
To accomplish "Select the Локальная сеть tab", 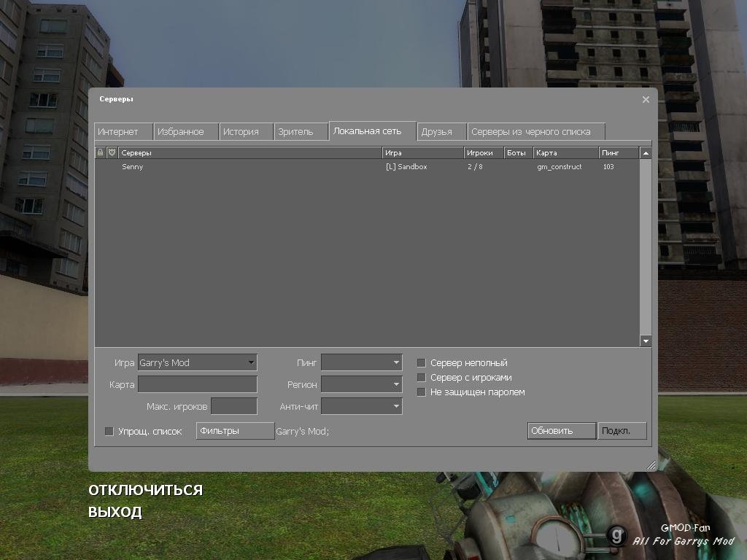I will [373, 131].
